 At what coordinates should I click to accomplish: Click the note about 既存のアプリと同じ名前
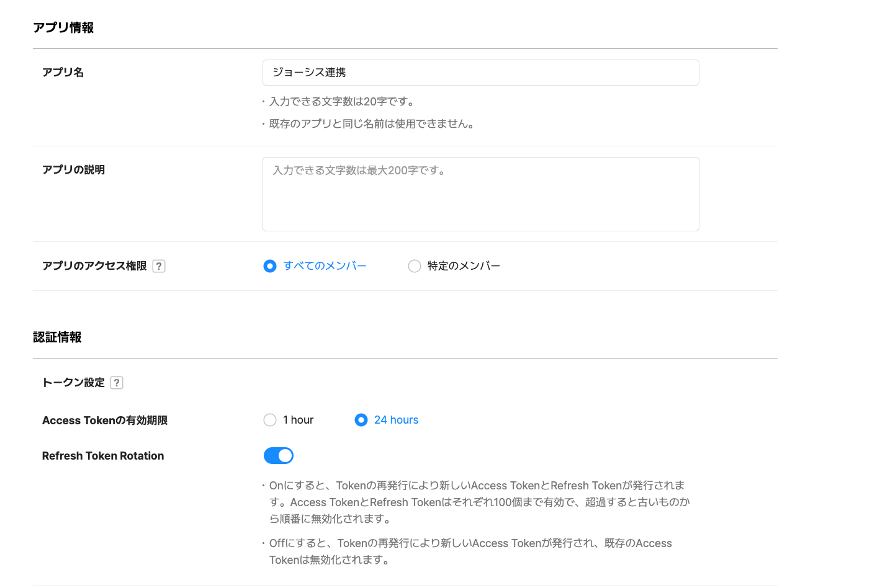pos(373,124)
